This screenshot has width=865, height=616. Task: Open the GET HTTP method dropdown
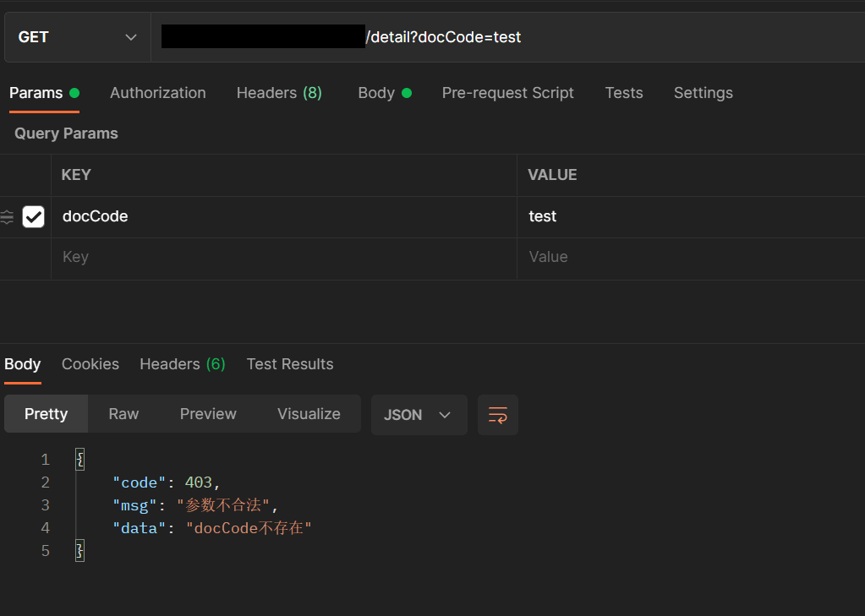click(x=77, y=37)
